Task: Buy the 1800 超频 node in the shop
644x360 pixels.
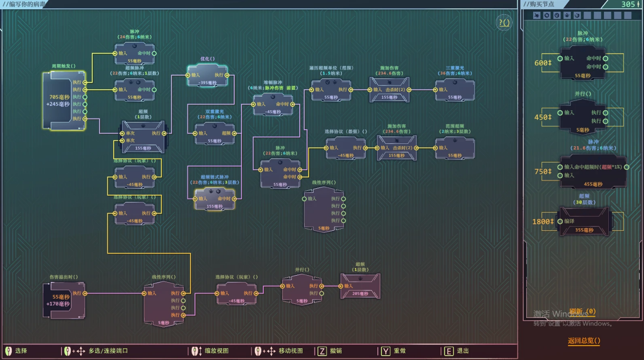Action: [x=583, y=221]
